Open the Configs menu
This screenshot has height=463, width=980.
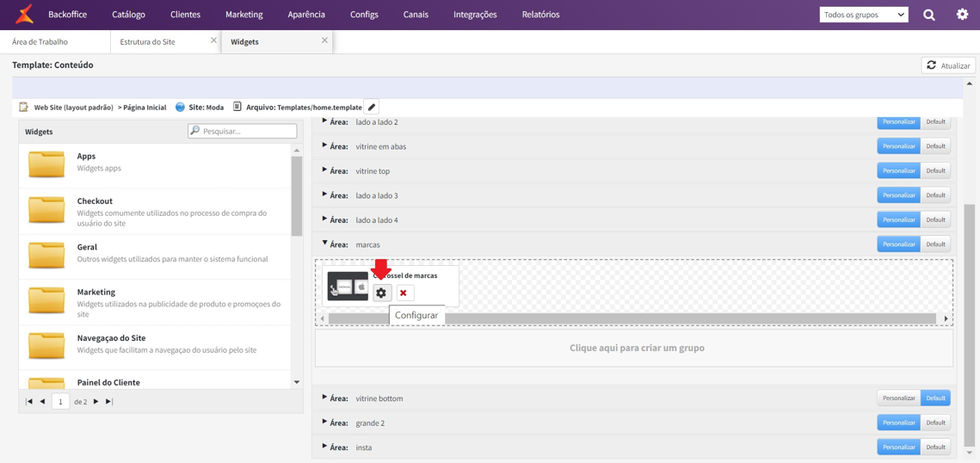coord(364,15)
